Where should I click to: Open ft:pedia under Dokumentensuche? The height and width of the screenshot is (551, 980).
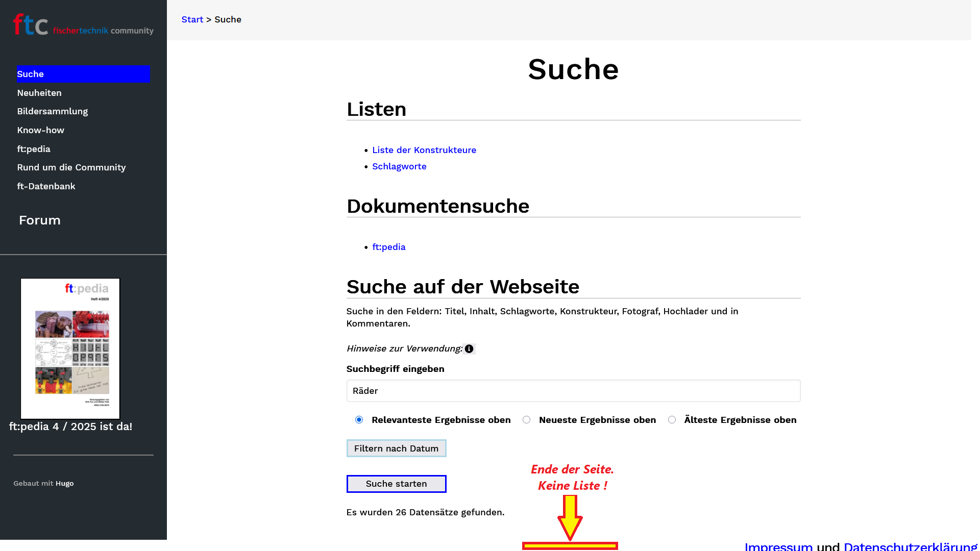388,247
